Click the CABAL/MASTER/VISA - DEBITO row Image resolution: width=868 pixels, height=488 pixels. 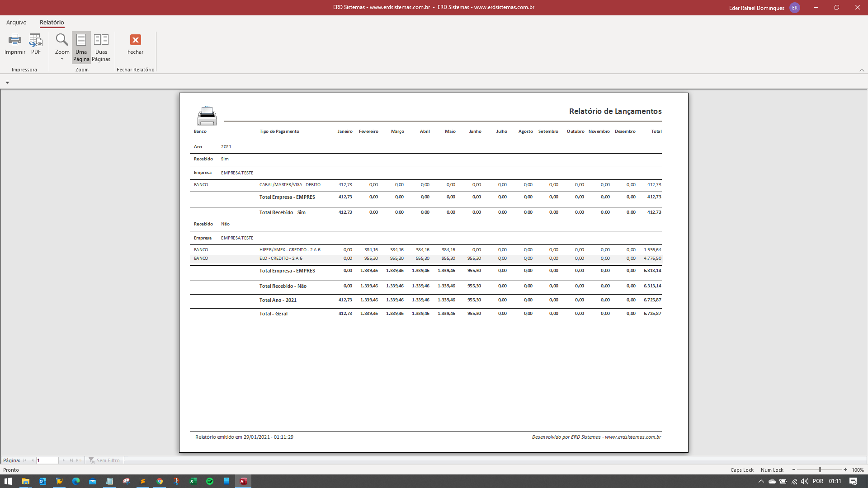[426, 185]
